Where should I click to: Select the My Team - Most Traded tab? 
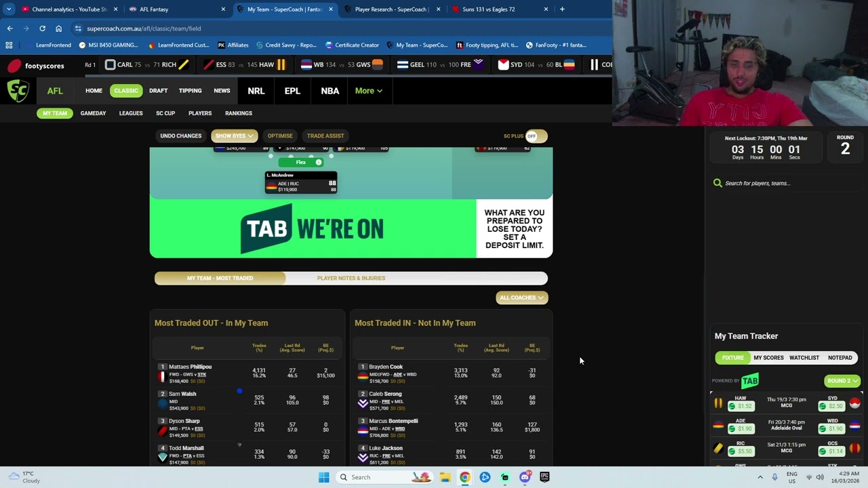pos(220,278)
